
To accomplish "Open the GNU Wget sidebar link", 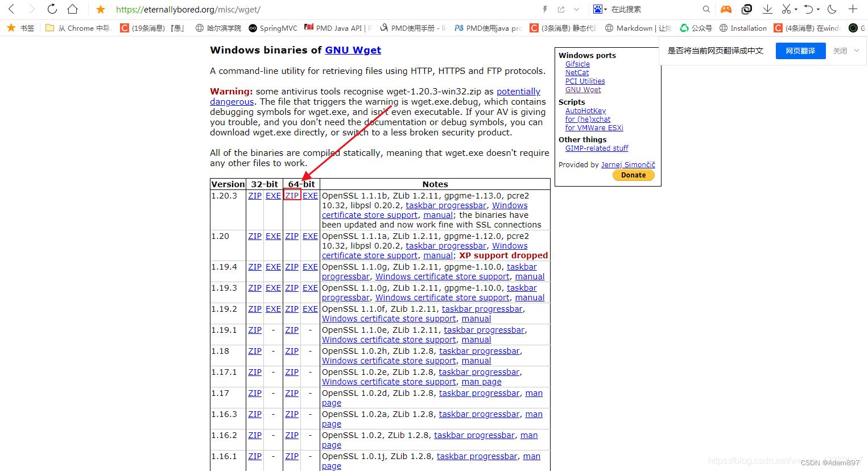I will pos(582,90).
